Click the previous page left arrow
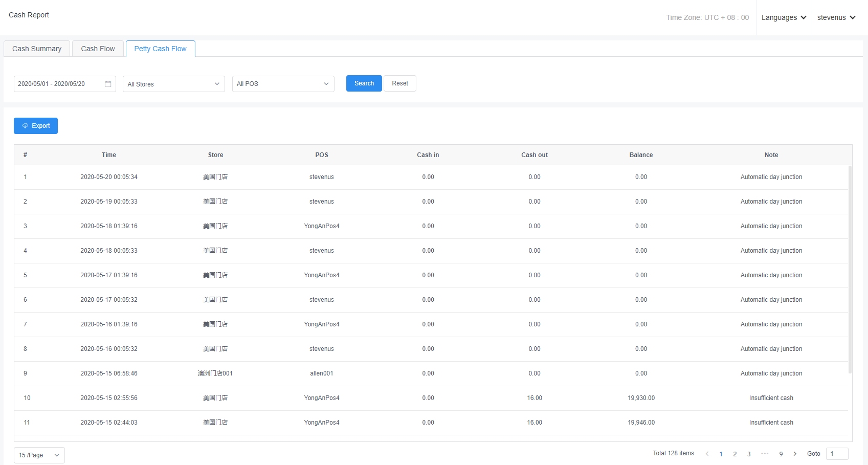The height and width of the screenshot is (465, 868). click(707, 454)
